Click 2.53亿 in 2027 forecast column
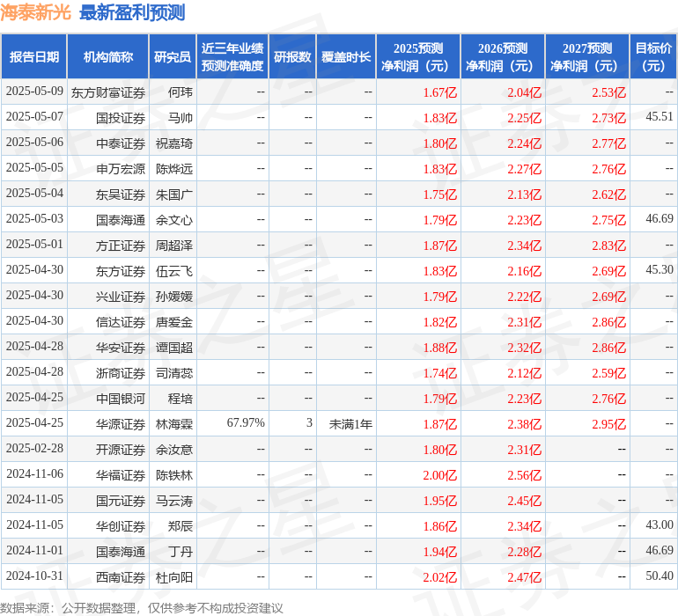The height and width of the screenshot is (616, 678). point(608,92)
